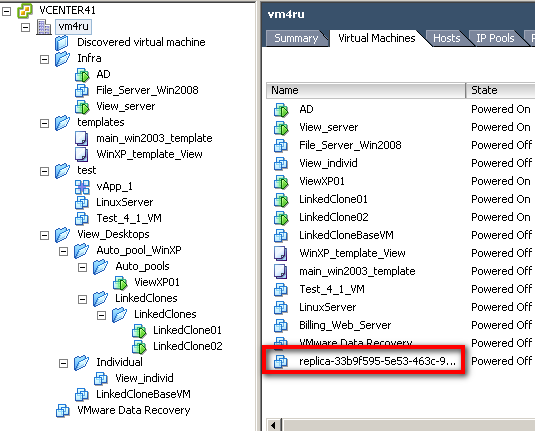
Task: Click the Discovered virtual machine folder icon
Action: 62,43
